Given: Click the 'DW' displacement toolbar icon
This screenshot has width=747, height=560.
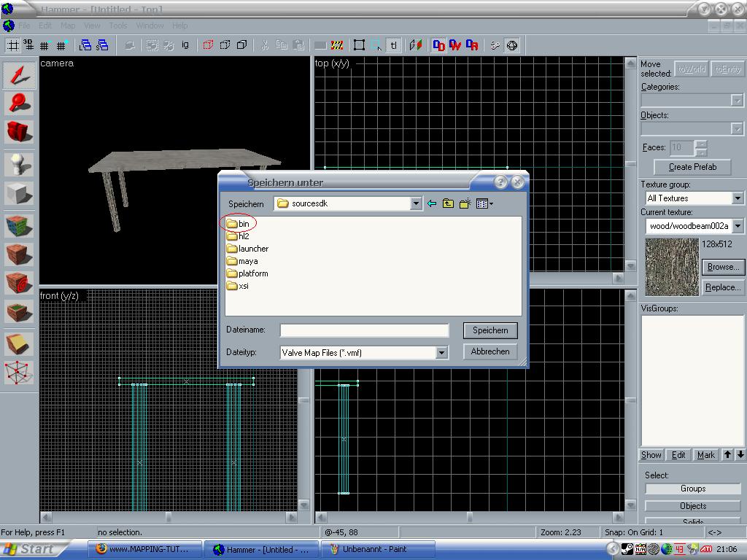Looking at the screenshot, I should point(455,45).
